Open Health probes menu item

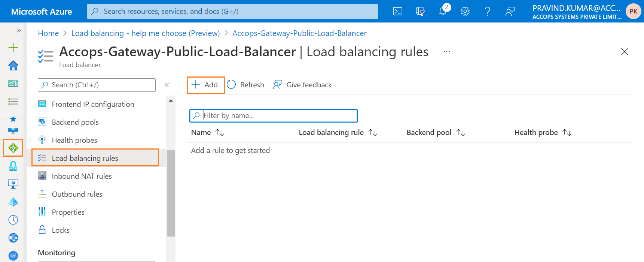click(74, 140)
